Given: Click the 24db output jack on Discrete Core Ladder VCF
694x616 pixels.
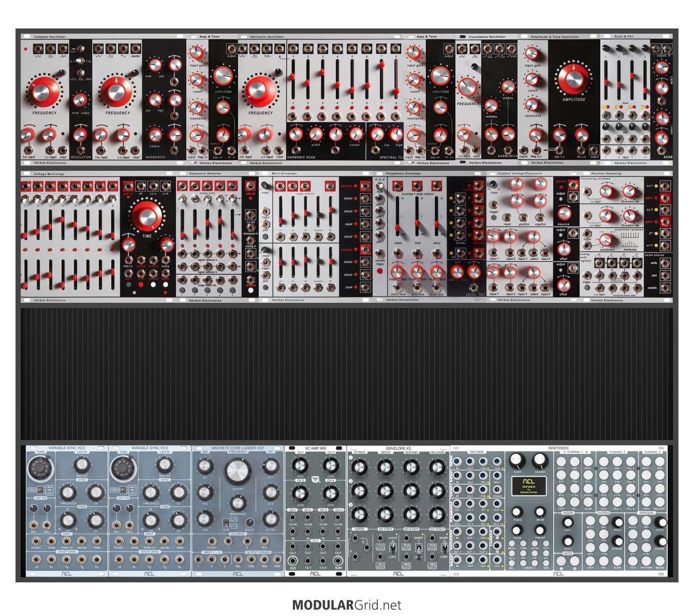Looking at the screenshot, I should pyautogui.click(x=276, y=559).
